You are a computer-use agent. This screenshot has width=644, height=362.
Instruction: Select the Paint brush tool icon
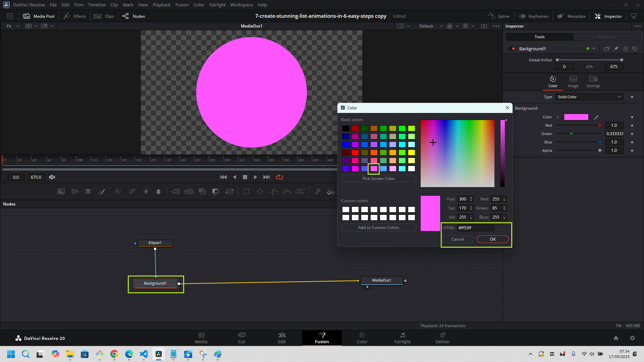click(101, 192)
